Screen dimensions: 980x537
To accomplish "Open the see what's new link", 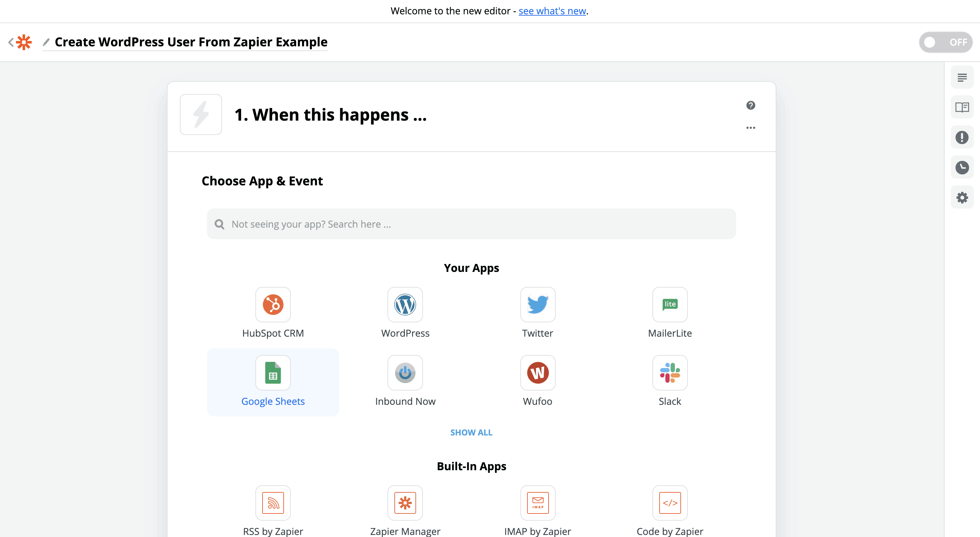I will coord(552,11).
